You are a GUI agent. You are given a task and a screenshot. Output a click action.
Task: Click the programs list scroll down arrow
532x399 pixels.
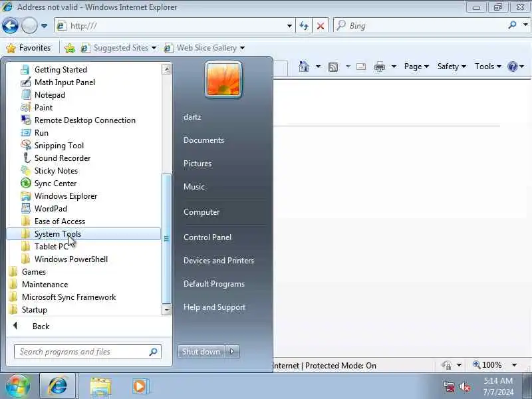point(166,310)
